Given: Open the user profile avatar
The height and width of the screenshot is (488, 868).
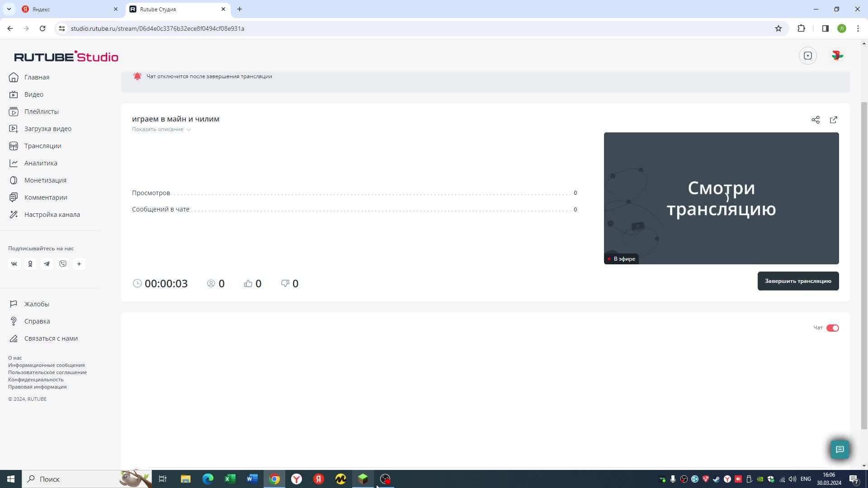Looking at the screenshot, I should tap(837, 56).
